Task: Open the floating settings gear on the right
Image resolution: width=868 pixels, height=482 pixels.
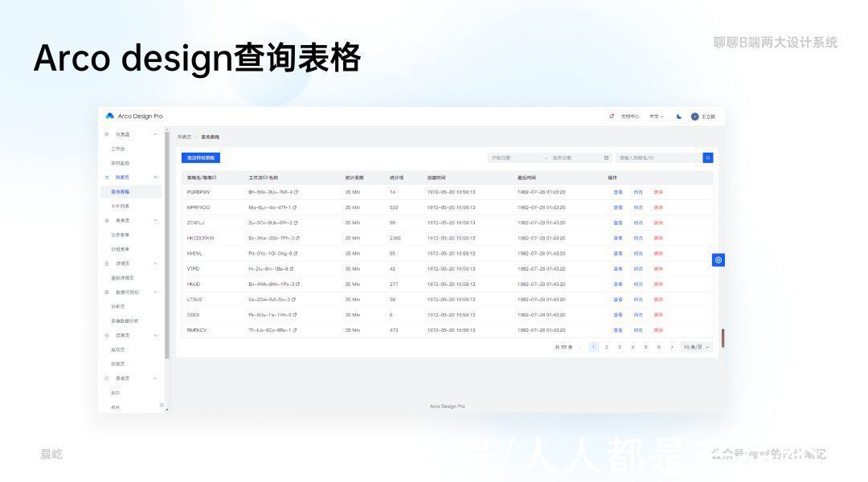Action: click(718, 259)
